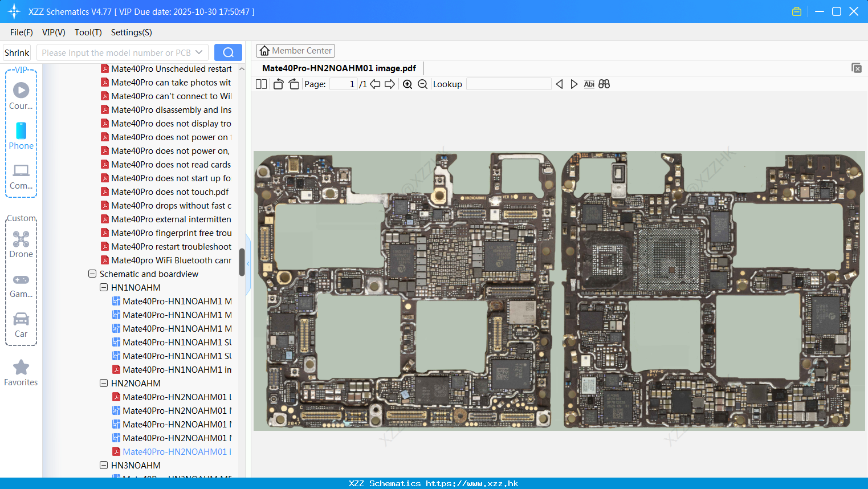The image size is (868, 489).
Task: Open Mate40Pro does not touch.pdf
Action: point(165,191)
